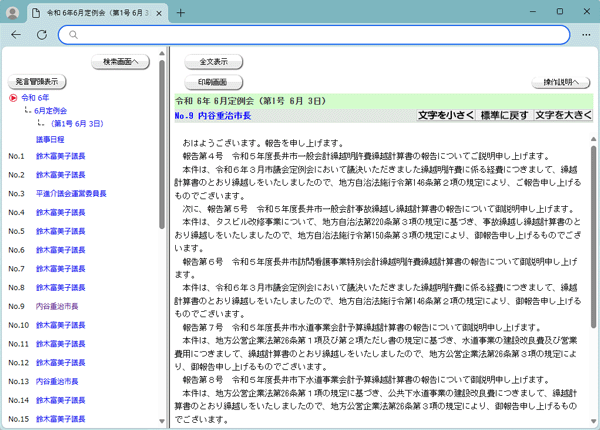Open the 議事日程 link

click(50, 140)
